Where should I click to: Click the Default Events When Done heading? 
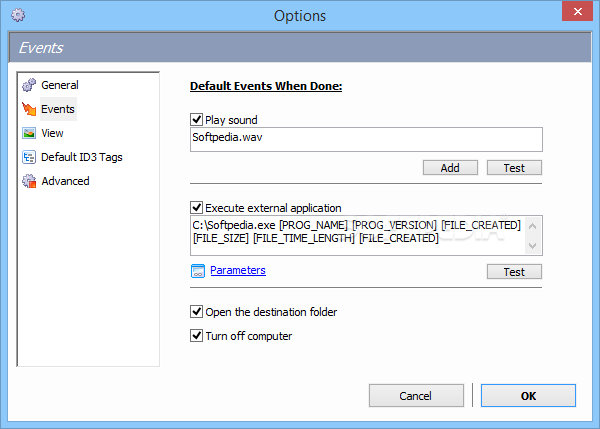pos(266,86)
